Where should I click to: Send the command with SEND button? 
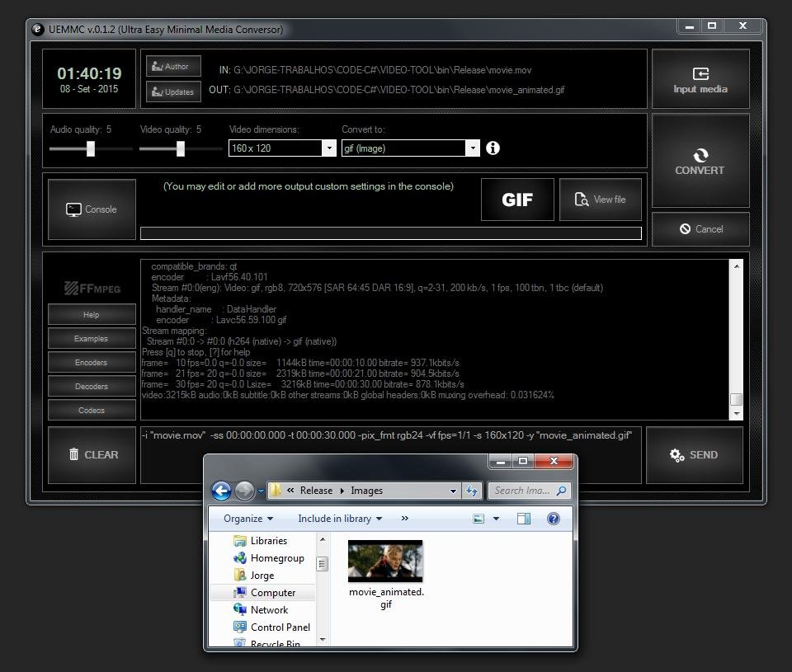coord(695,455)
